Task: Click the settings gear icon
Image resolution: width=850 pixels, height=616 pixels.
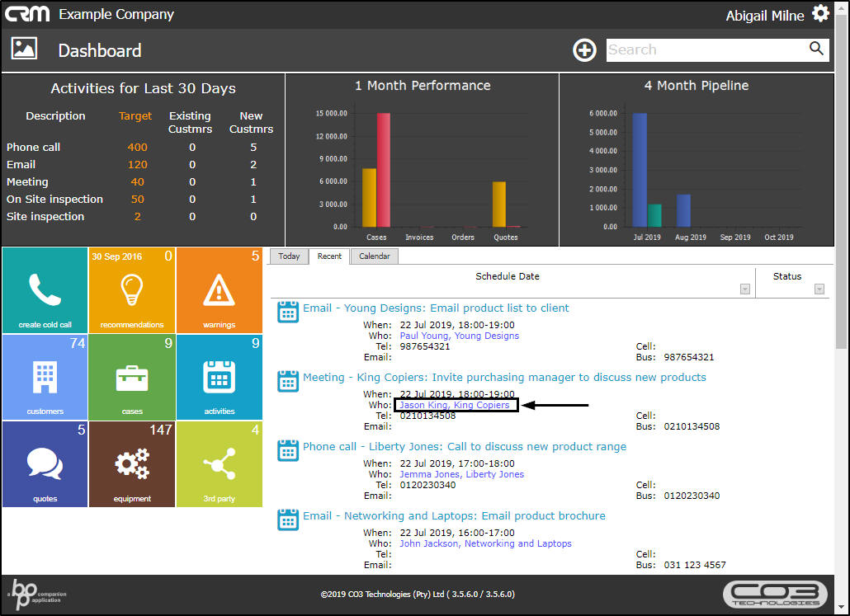Action: click(x=820, y=14)
